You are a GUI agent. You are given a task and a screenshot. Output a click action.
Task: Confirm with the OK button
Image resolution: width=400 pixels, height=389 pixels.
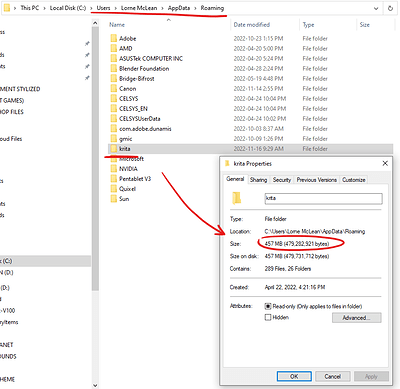point(294,376)
